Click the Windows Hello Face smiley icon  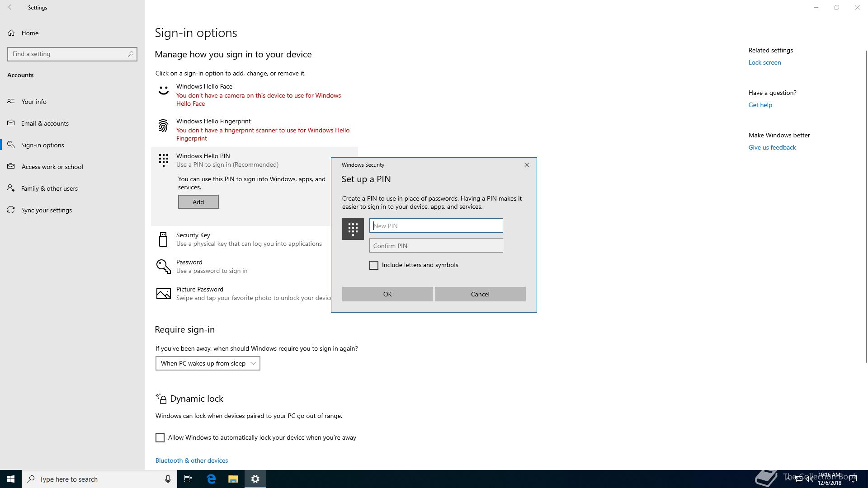(x=163, y=90)
